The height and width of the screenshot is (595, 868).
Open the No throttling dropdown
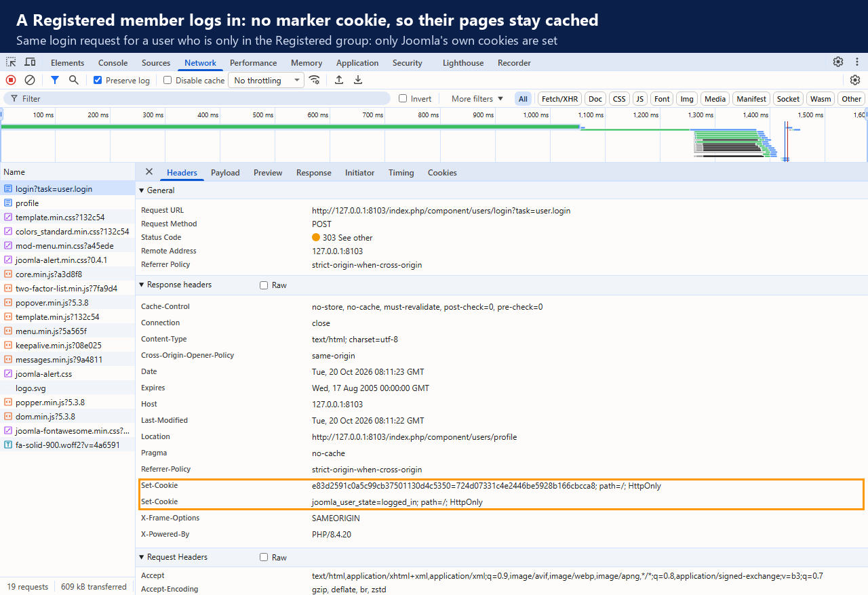[x=266, y=80]
